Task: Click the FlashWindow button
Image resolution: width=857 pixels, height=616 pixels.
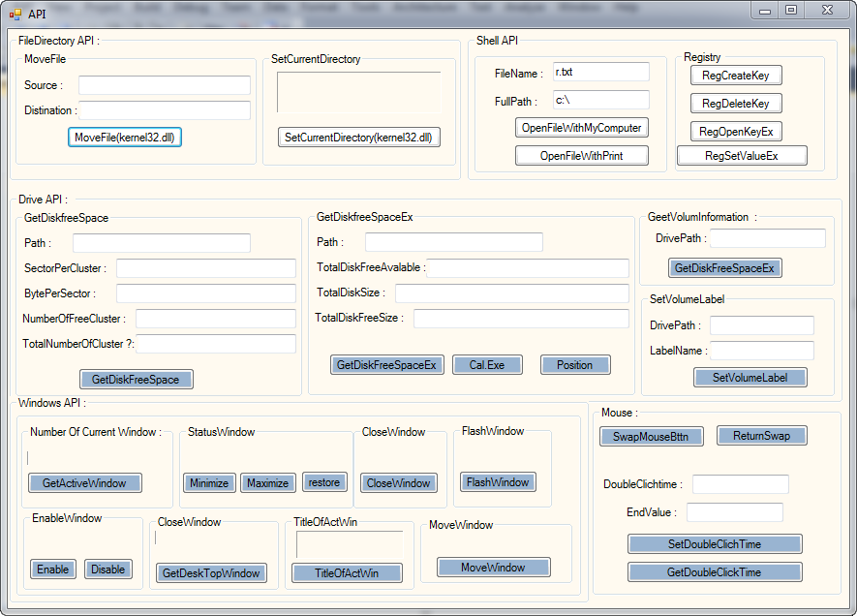Action: coord(498,482)
